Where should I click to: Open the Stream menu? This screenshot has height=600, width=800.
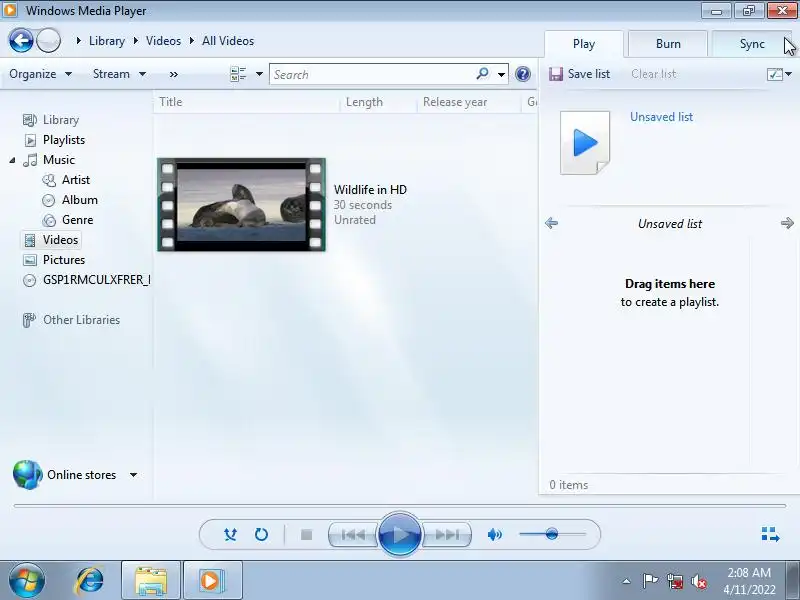tap(119, 74)
